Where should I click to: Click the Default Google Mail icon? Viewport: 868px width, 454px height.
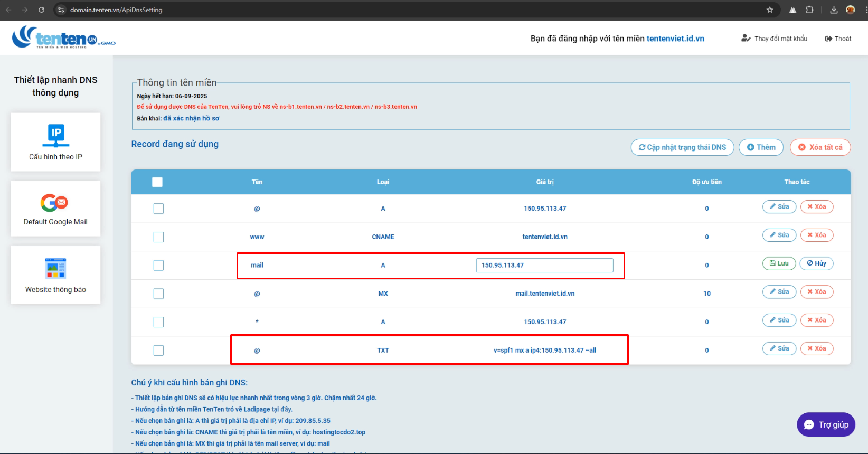(x=55, y=203)
